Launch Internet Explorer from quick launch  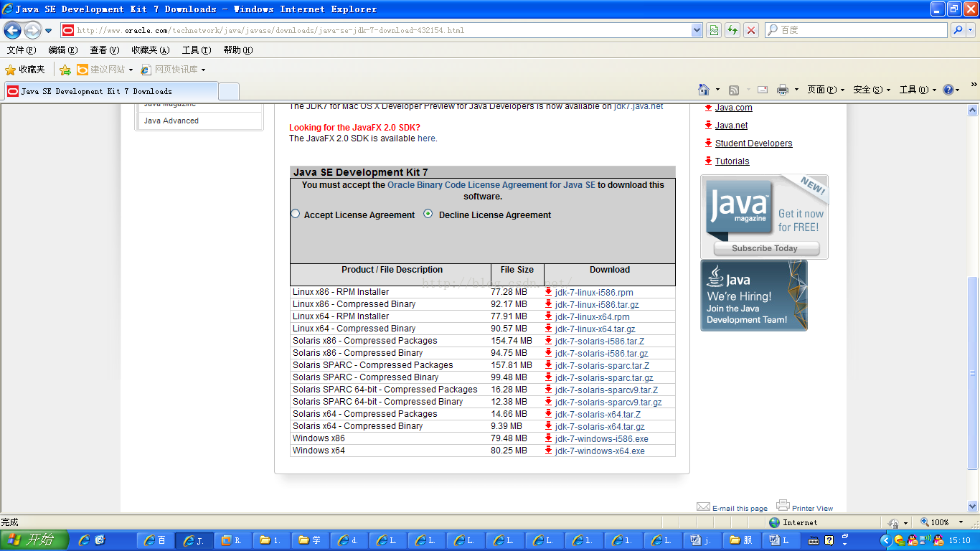click(84, 540)
